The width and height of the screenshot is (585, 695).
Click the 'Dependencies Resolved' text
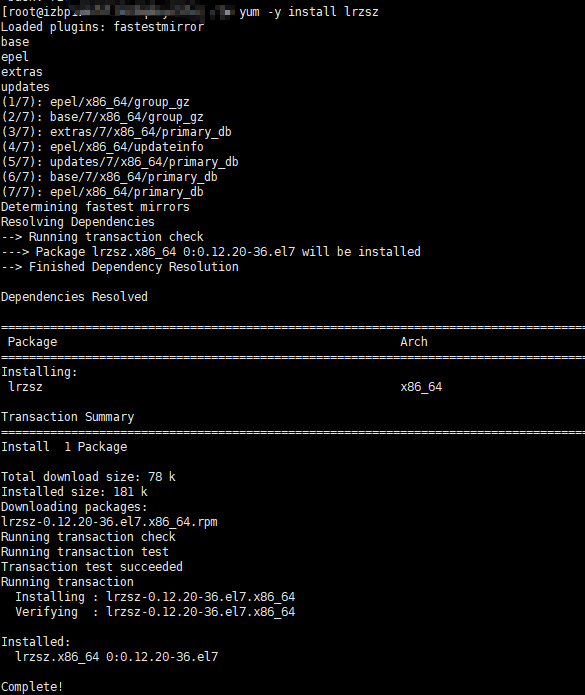pyautogui.click(x=74, y=297)
